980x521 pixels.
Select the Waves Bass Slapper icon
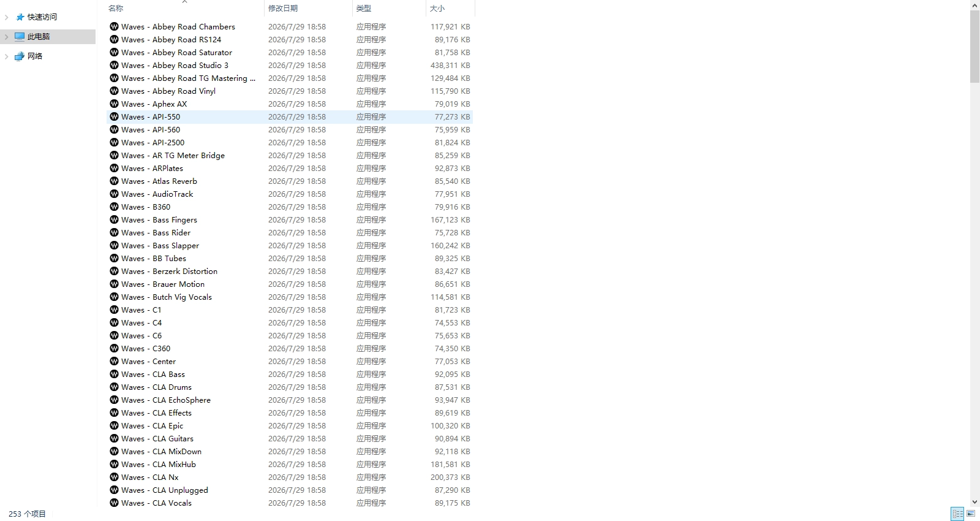(x=114, y=245)
